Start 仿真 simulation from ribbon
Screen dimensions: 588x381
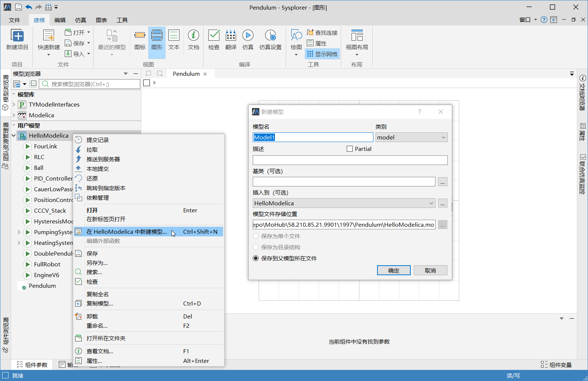coord(248,40)
